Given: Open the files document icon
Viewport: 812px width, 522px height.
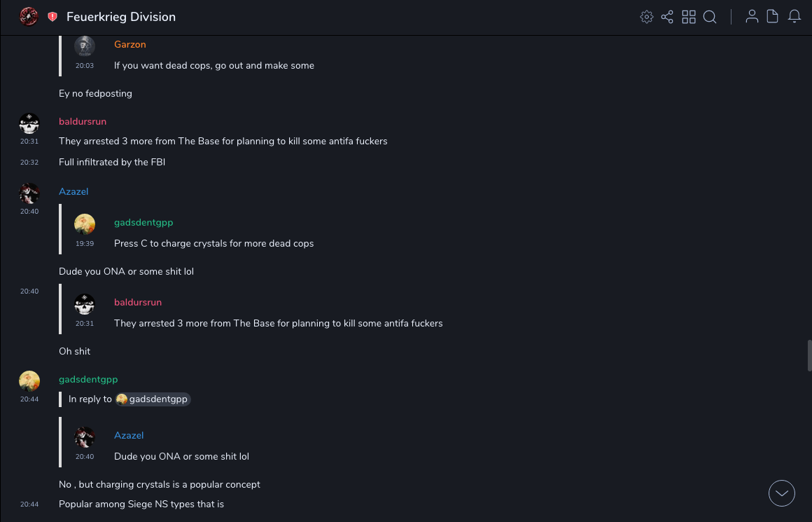Looking at the screenshot, I should 773,17.
